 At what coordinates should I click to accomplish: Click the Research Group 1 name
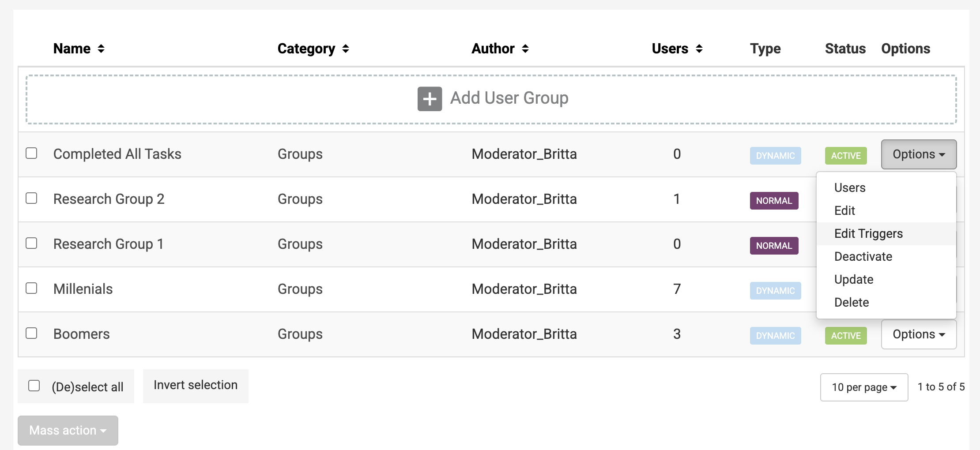pyautogui.click(x=108, y=244)
